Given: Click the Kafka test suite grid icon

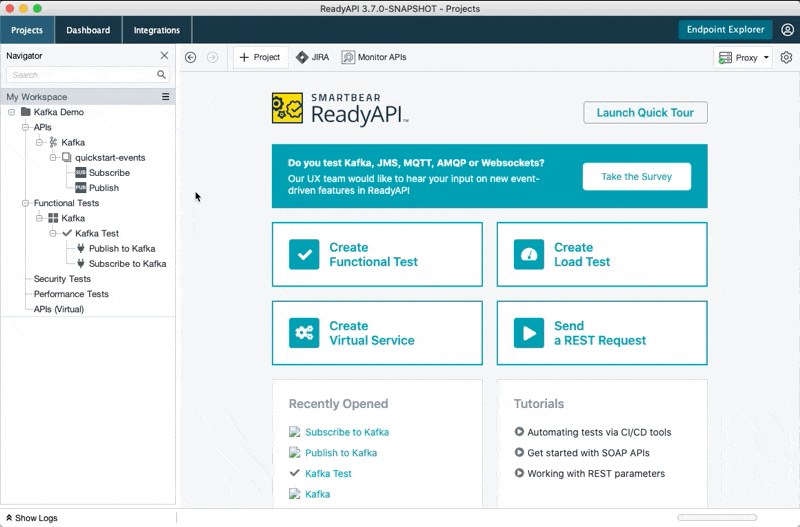Looking at the screenshot, I should click(x=53, y=218).
